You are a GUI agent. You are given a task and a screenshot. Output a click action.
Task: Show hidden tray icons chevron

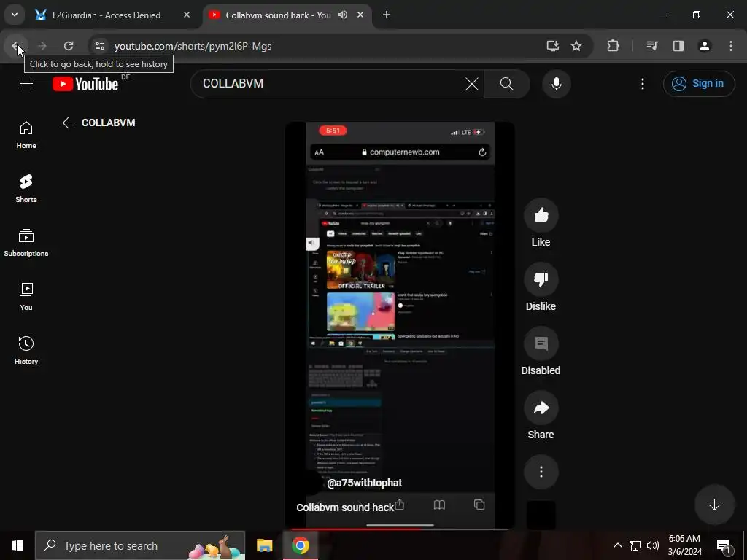point(617,545)
